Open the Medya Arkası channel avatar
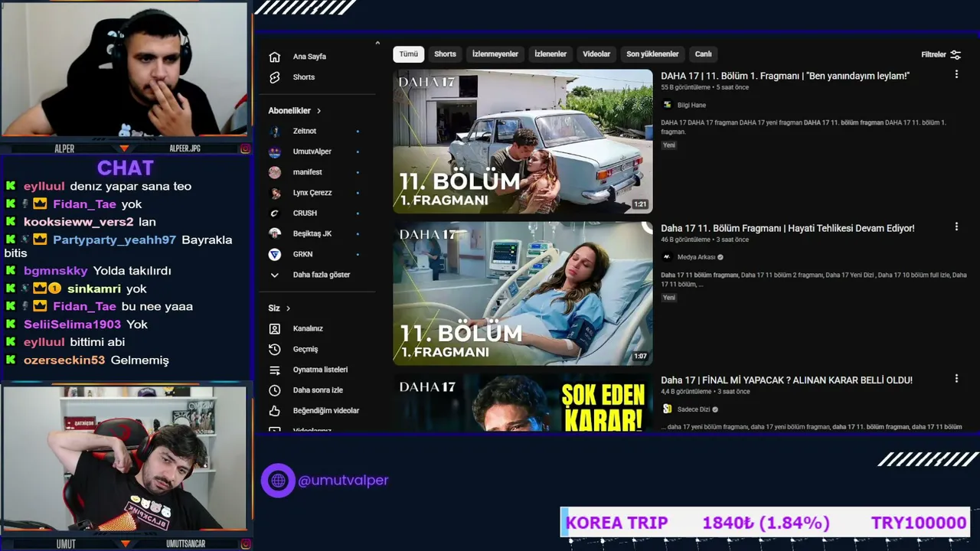The width and height of the screenshot is (980, 551). (x=667, y=257)
